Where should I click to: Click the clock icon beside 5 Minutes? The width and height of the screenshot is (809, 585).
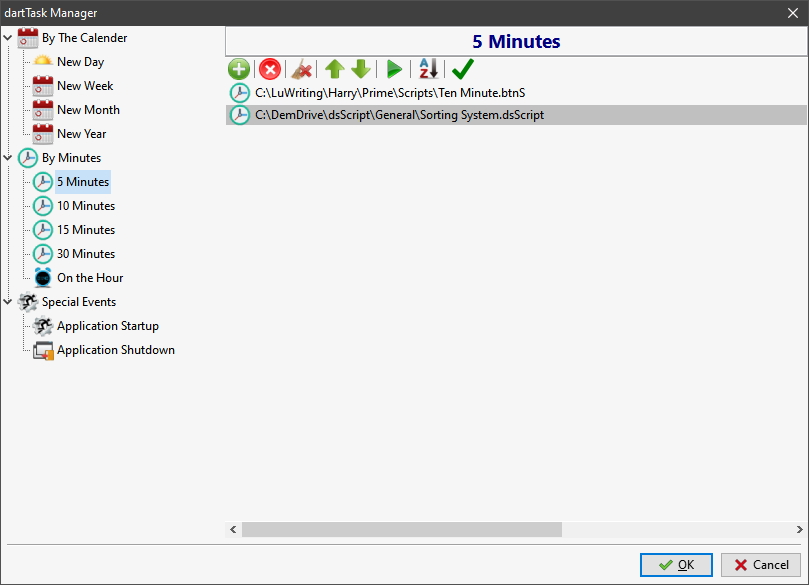point(43,182)
